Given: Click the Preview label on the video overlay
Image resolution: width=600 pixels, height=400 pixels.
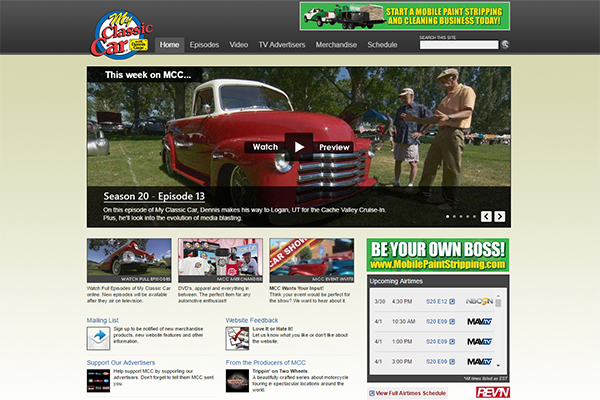Looking at the screenshot, I should pos(334,147).
